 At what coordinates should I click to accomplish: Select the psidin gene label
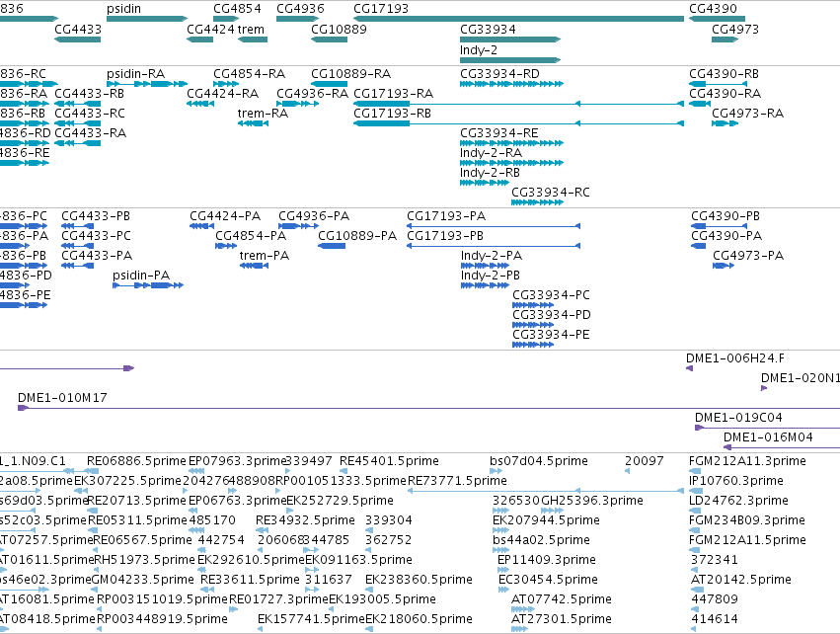pos(123,9)
